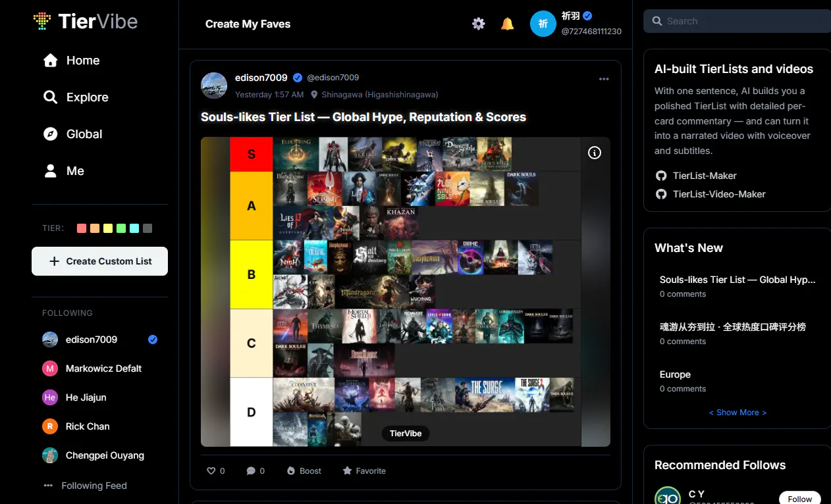Open the settings gear icon

[x=479, y=24]
